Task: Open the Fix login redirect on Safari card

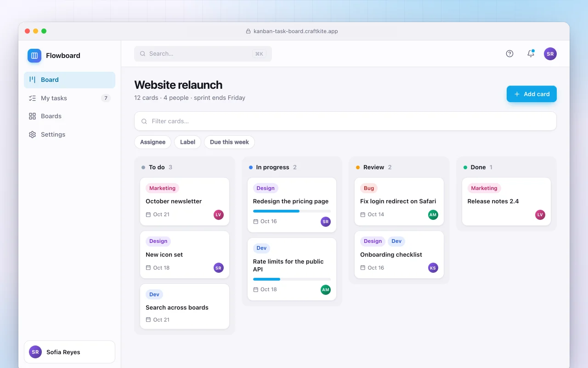Action: coord(399,201)
